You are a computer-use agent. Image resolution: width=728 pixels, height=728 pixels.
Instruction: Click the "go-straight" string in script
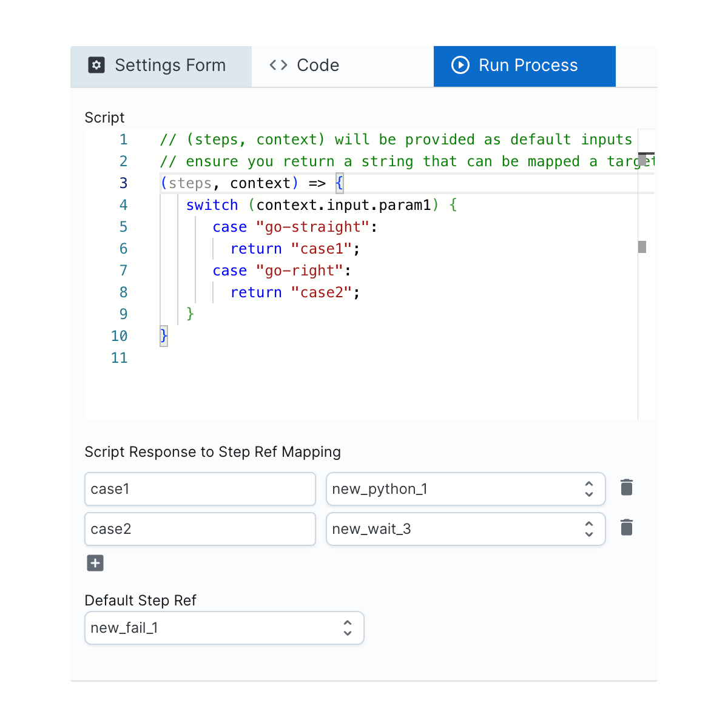[x=312, y=227]
